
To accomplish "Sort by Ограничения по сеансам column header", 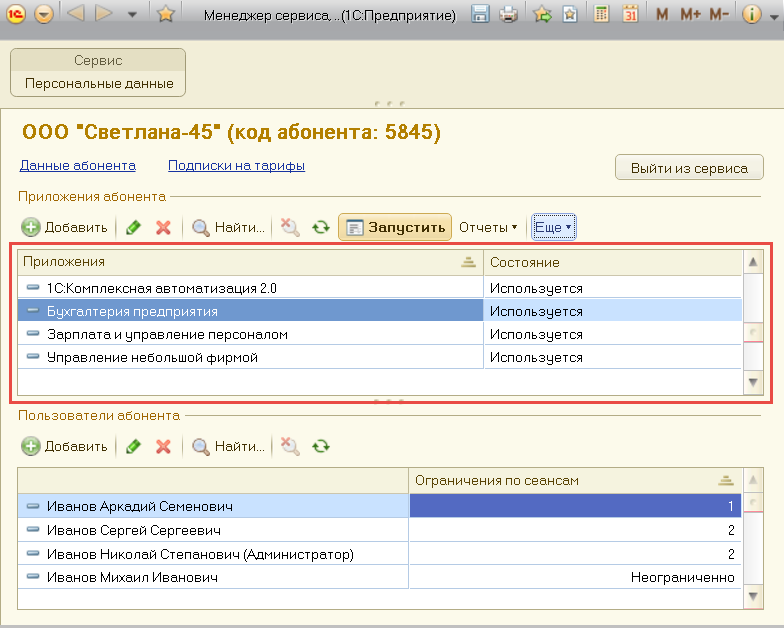I will (575, 480).
